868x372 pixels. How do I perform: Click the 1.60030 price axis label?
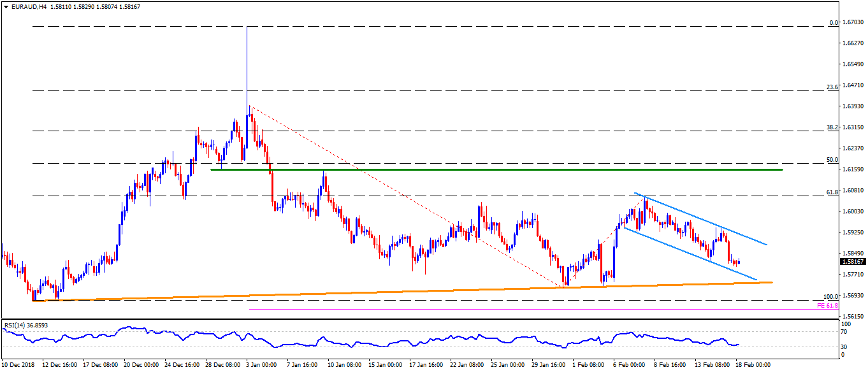[x=853, y=211]
